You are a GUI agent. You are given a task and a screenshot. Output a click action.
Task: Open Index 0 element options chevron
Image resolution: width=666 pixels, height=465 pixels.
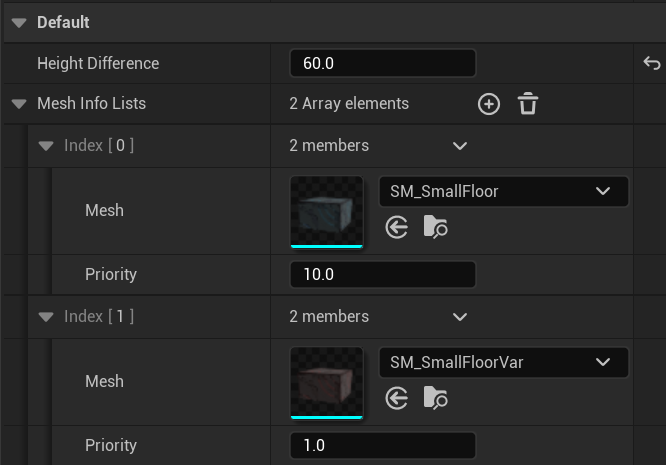click(x=460, y=146)
